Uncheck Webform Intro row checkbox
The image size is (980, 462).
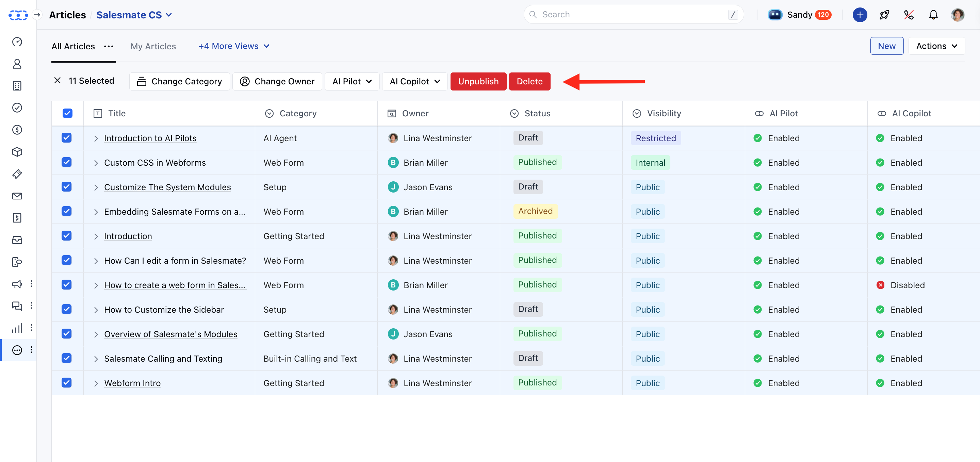point(67,382)
